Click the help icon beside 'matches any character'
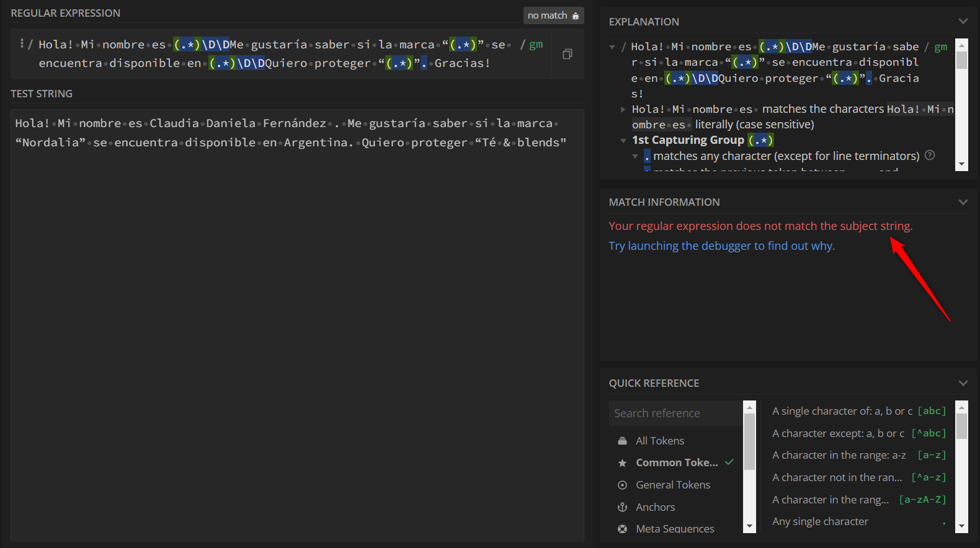The width and height of the screenshot is (980, 548). [x=930, y=156]
